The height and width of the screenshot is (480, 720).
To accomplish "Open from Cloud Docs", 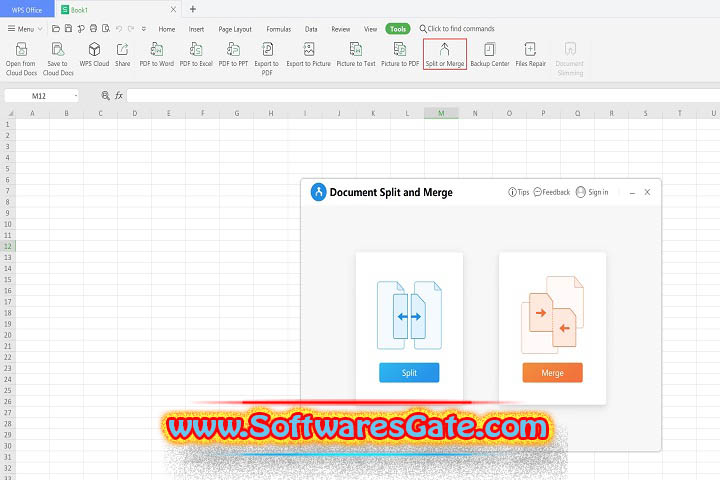I will pos(21,59).
